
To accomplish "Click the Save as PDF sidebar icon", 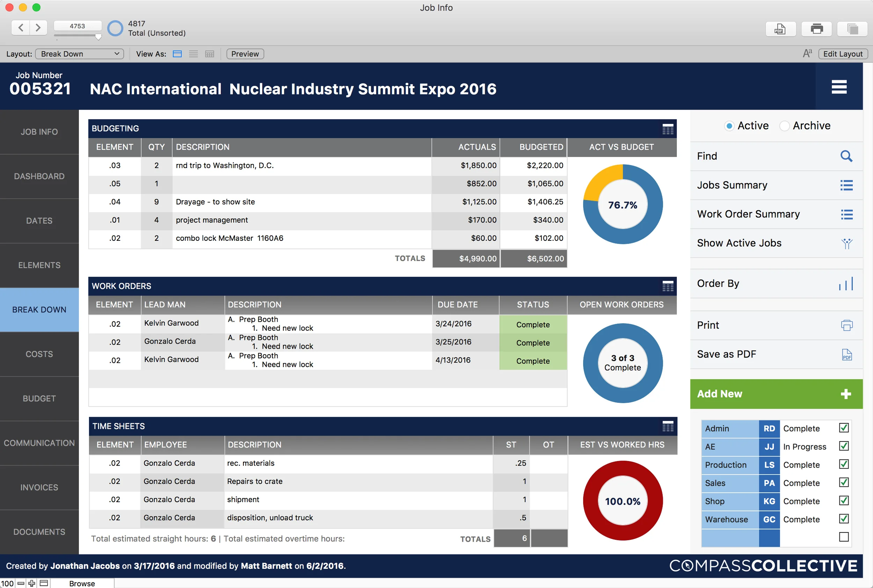I will coord(847,355).
